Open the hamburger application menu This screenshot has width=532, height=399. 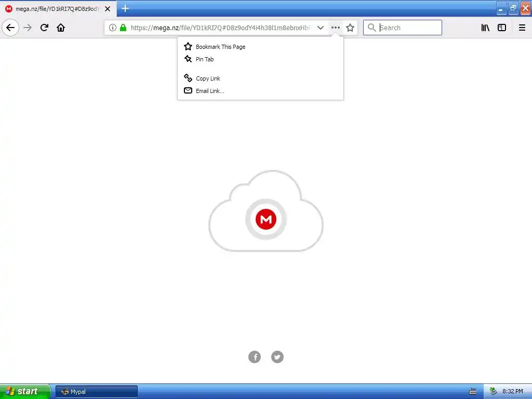[522, 28]
